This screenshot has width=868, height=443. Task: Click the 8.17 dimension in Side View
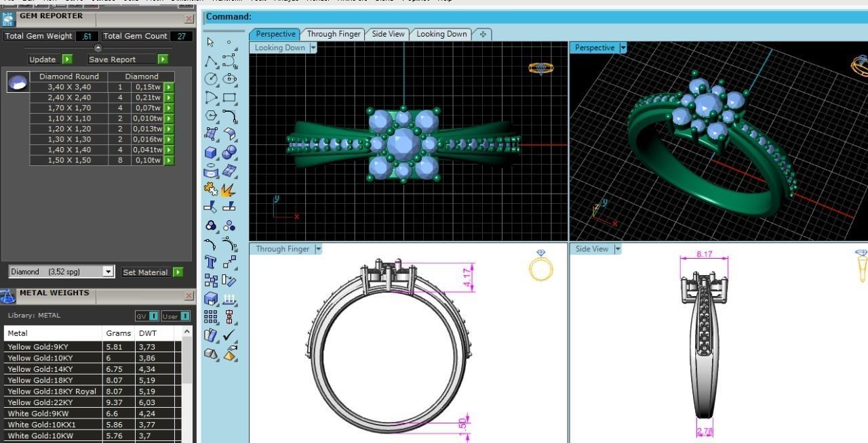click(x=705, y=254)
